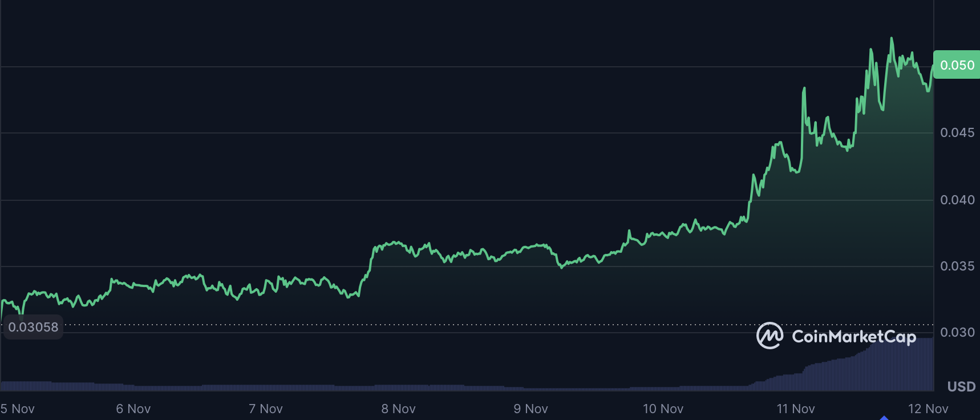This screenshot has height=420, width=980.
Task: Click the USD currency label
Action: point(961,387)
